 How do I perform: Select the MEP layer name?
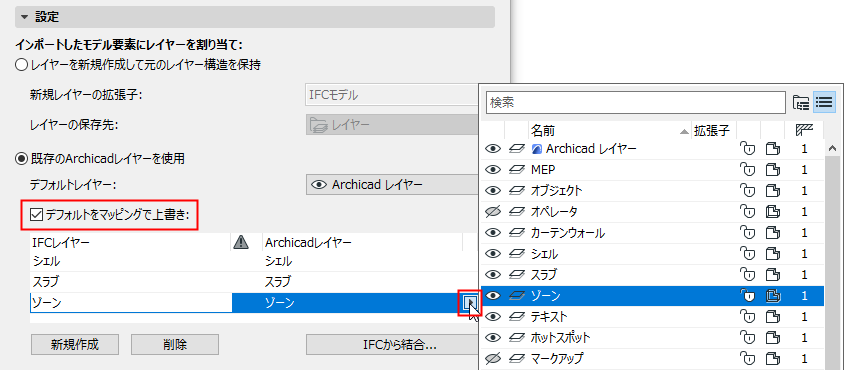543,170
